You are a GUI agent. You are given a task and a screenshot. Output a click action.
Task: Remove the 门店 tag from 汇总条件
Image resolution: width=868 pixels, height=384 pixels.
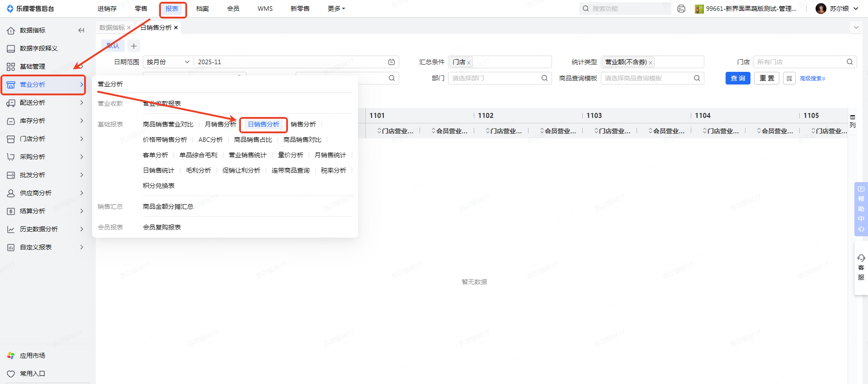(x=469, y=63)
